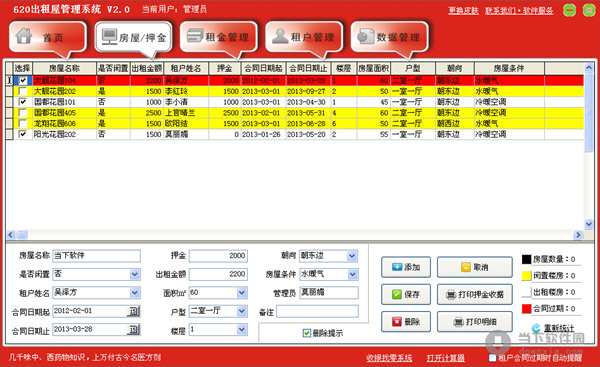Go to the 租户管理 tab

tap(304, 37)
